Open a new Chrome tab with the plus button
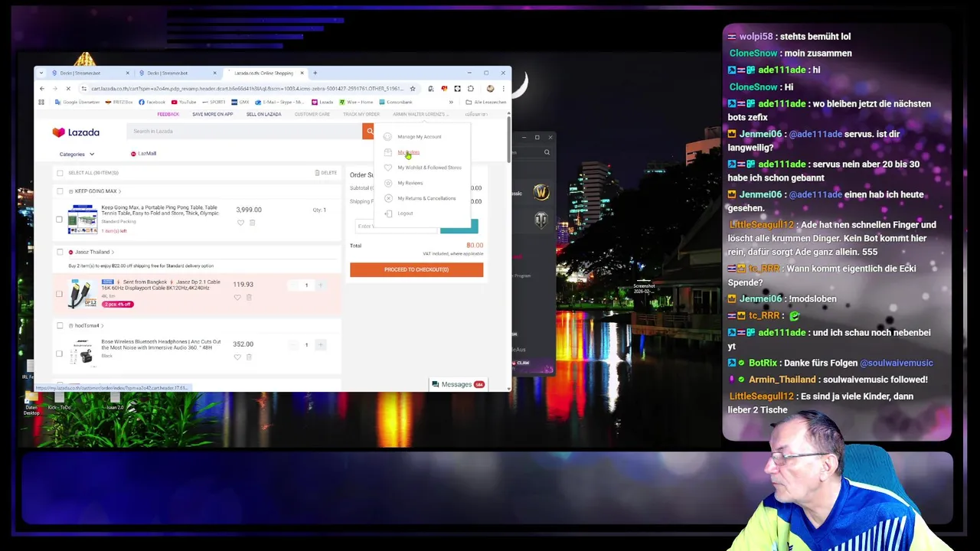Viewport: 980px width, 551px height. point(315,73)
